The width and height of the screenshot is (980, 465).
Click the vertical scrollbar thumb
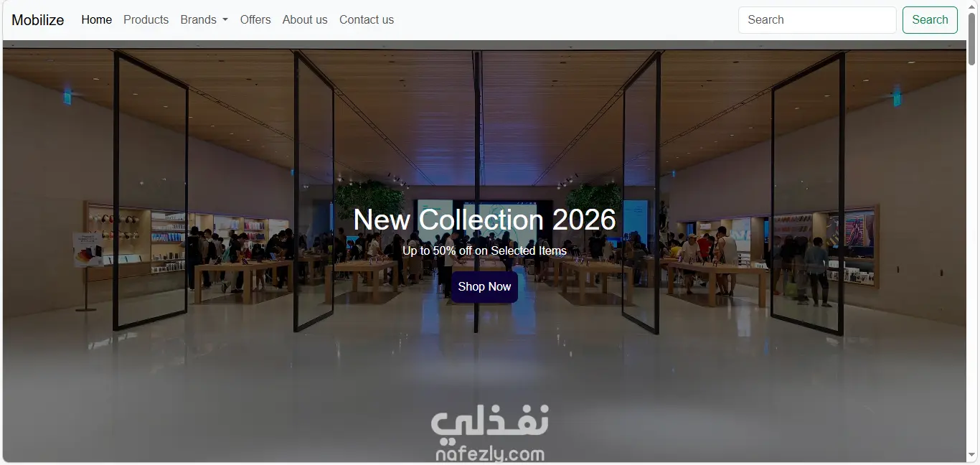(x=973, y=39)
